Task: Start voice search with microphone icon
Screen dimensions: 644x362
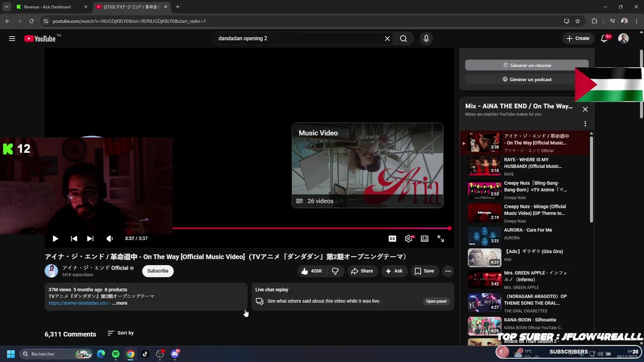Action: (426, 39)
